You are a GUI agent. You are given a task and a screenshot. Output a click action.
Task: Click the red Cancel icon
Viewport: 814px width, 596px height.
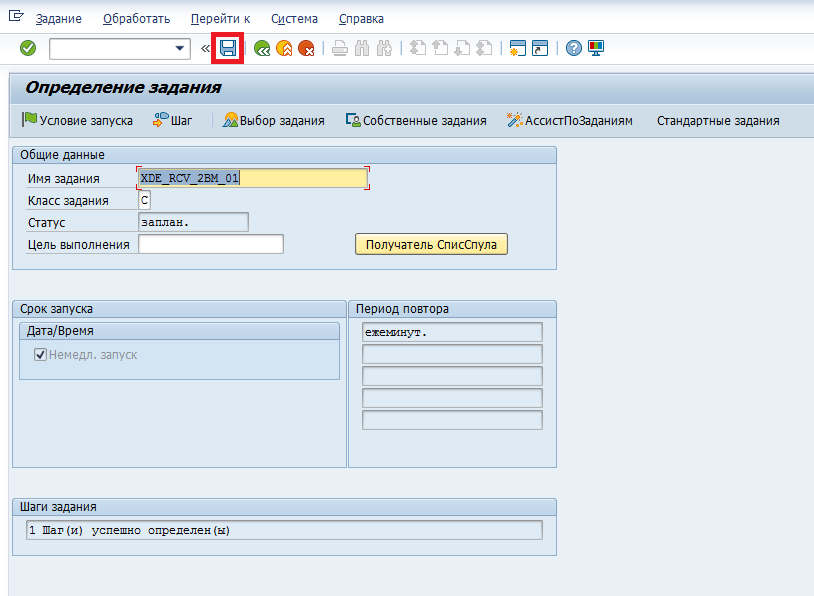306,48
